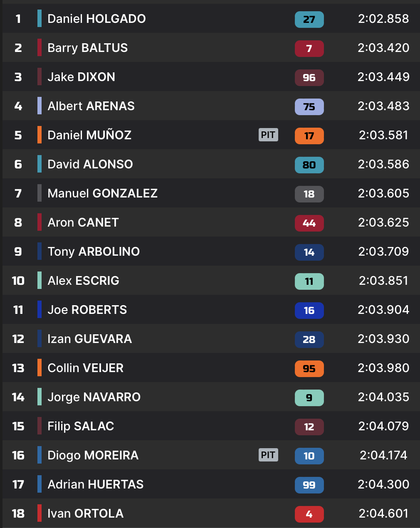Screen dimensions: 420x528
Task: Select rider name David ALONSO
Action: [x=90, y=164]
